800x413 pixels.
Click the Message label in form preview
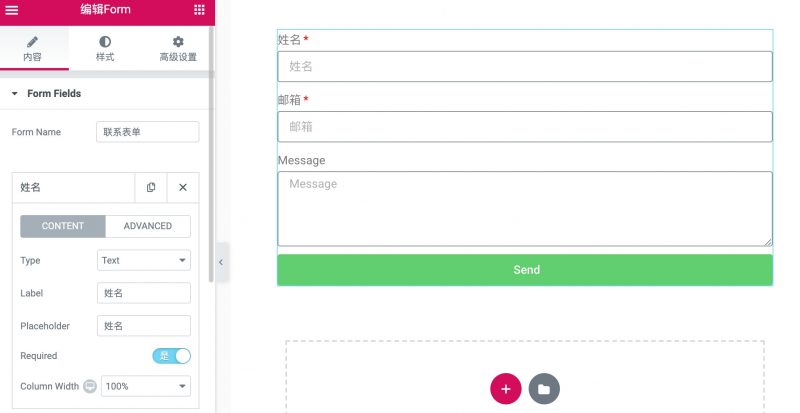(302, 160)
